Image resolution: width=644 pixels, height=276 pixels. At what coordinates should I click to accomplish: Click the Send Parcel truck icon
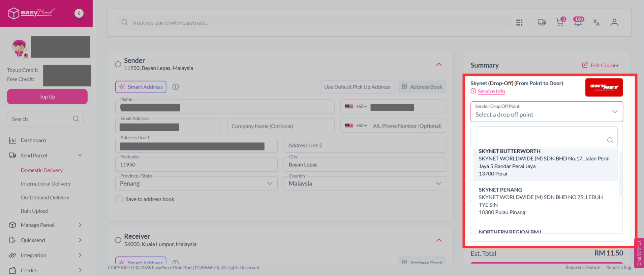point(12,156)
